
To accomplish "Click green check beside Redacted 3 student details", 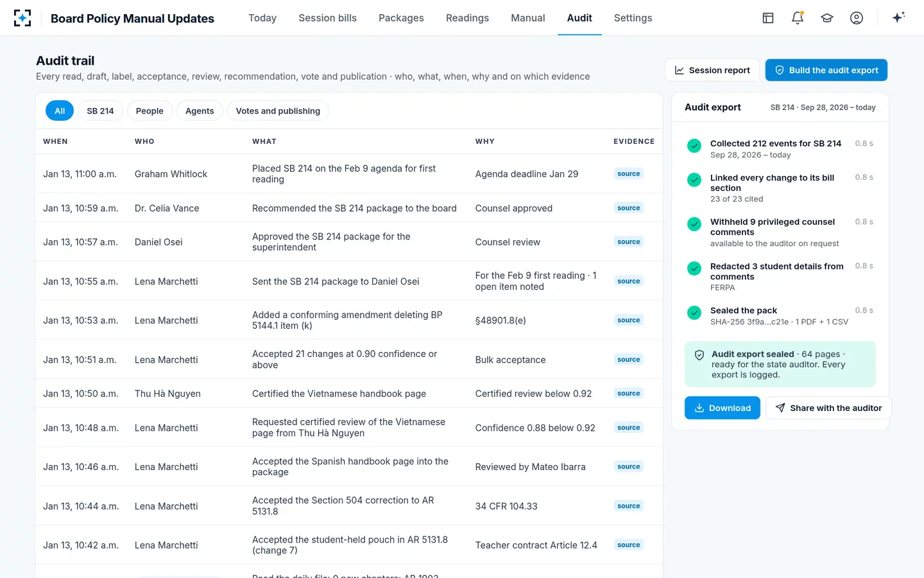I will (694, 268).
